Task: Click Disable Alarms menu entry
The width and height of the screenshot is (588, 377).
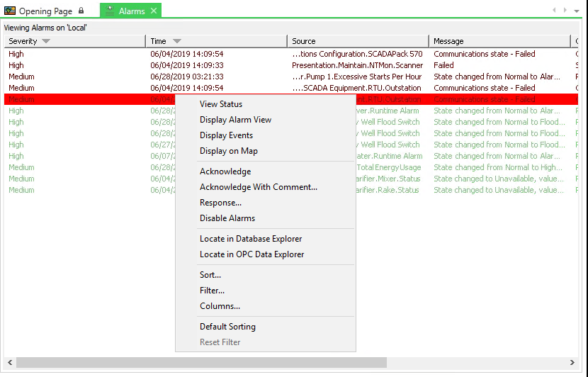Action: (227, 218)
